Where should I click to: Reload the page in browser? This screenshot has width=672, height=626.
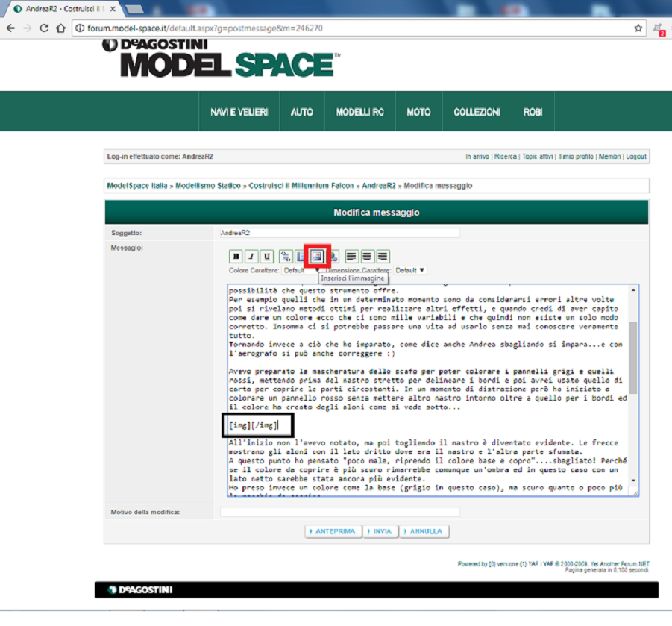tap(44, 28)
